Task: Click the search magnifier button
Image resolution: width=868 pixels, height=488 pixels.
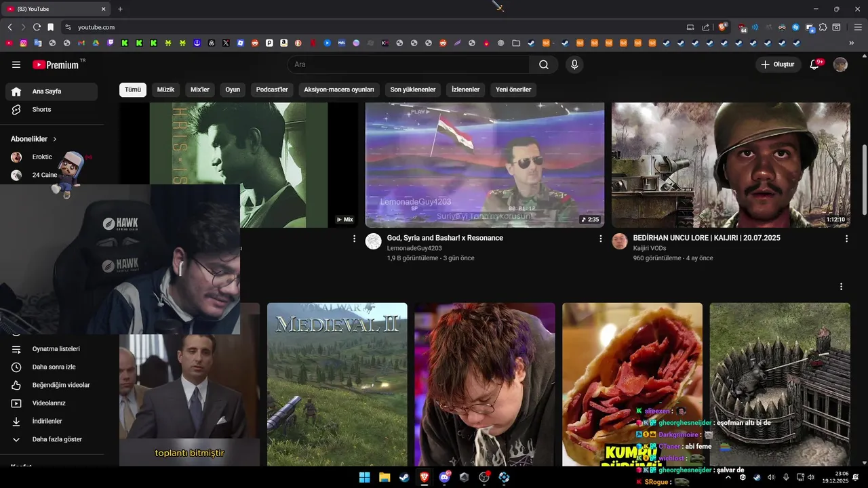Action: [544, 64]
